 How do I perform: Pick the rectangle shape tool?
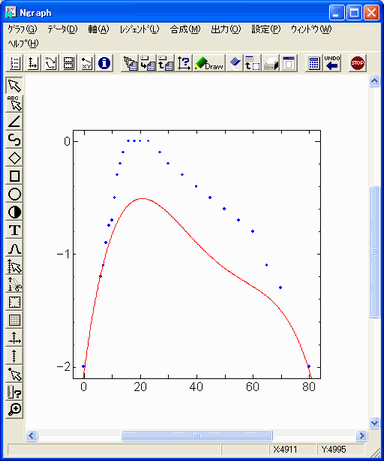[14, 176]
